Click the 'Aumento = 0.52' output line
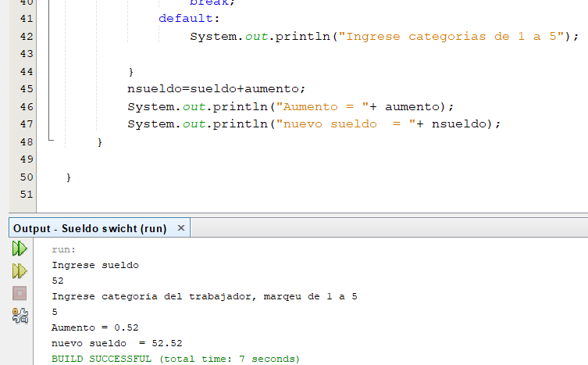This screenshot has width=588, height=365. (x=94, y=327)
